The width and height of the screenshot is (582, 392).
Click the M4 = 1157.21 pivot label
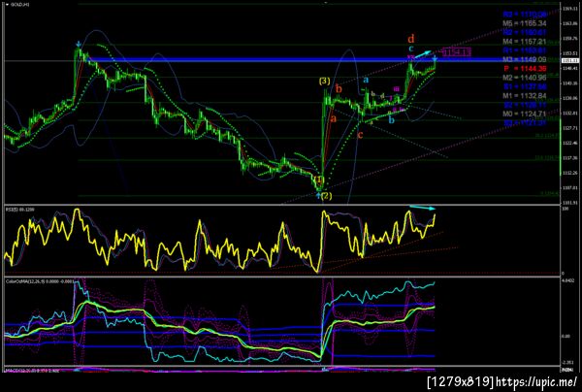[525, 42]
